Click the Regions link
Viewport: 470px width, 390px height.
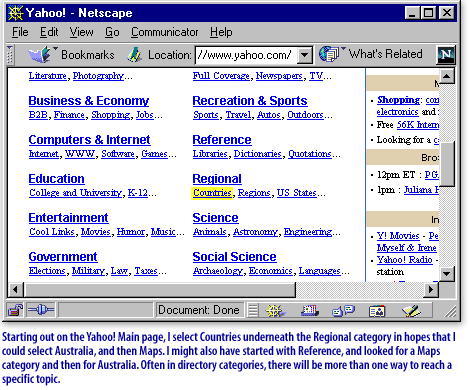(254, 193)
